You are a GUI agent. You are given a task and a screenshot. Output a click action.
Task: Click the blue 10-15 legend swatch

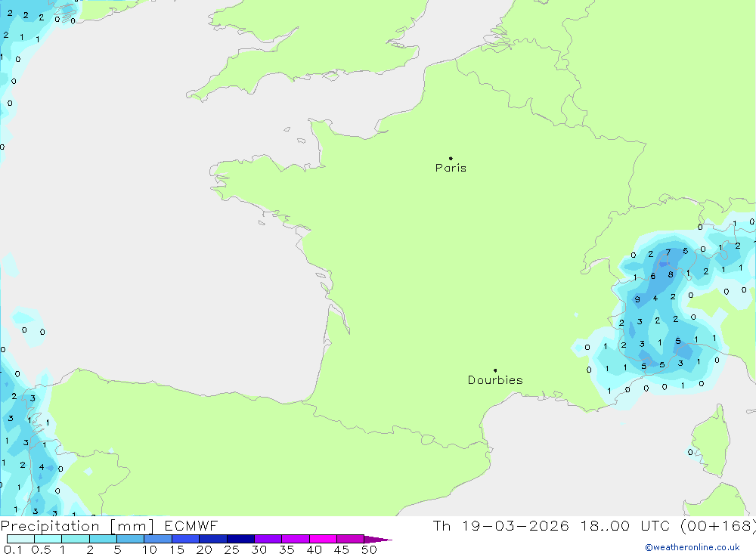coord(158,539)
